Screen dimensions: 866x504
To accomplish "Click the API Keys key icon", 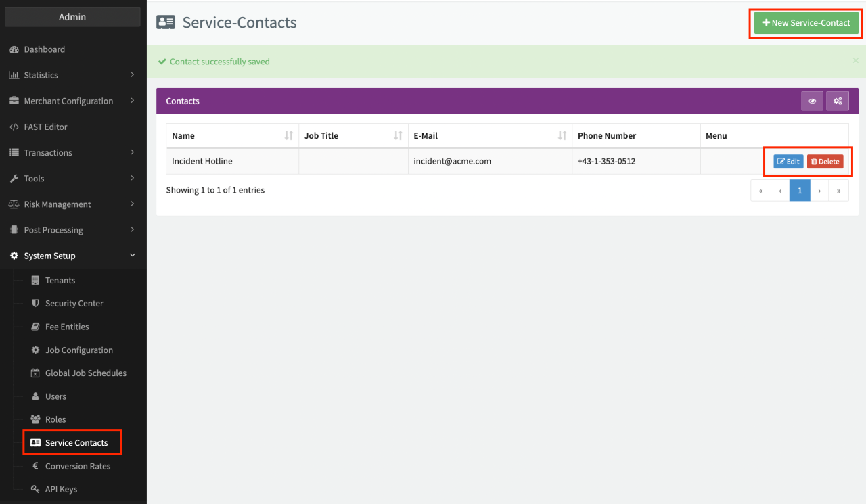I will pyautogui.click(x=36, y=489).
